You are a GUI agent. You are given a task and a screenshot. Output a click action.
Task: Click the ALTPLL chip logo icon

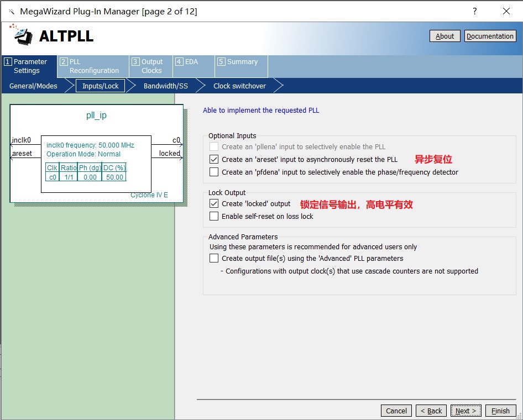pyautogui.click(x=20, y=35)
